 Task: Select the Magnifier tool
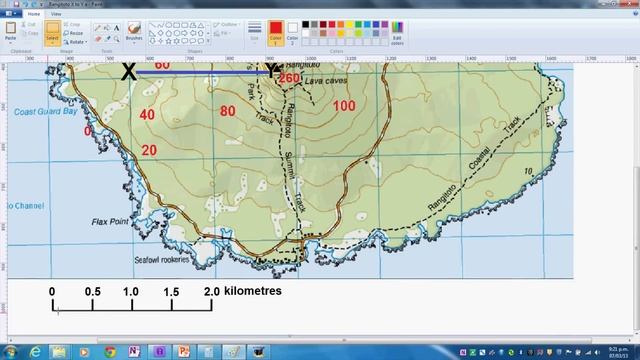pos(117,39)
